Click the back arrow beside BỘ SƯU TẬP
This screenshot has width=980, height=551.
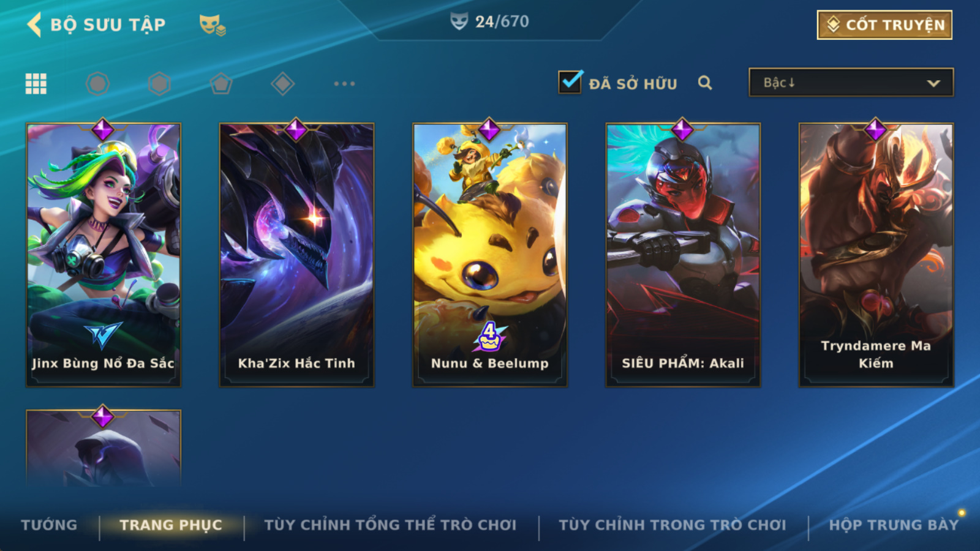click(34, 24)
